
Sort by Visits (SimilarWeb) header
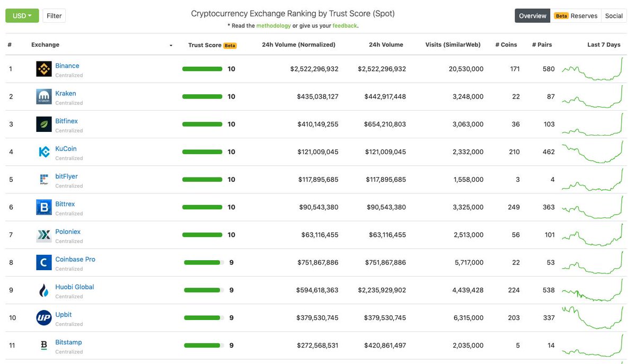coord(453,45)
